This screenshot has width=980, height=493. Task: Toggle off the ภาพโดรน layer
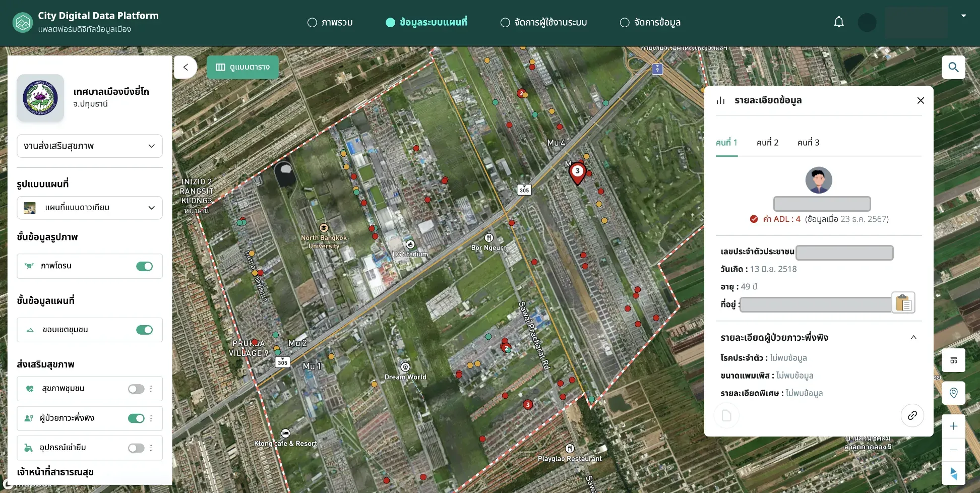pyautogui.click(x=145, y=266)
